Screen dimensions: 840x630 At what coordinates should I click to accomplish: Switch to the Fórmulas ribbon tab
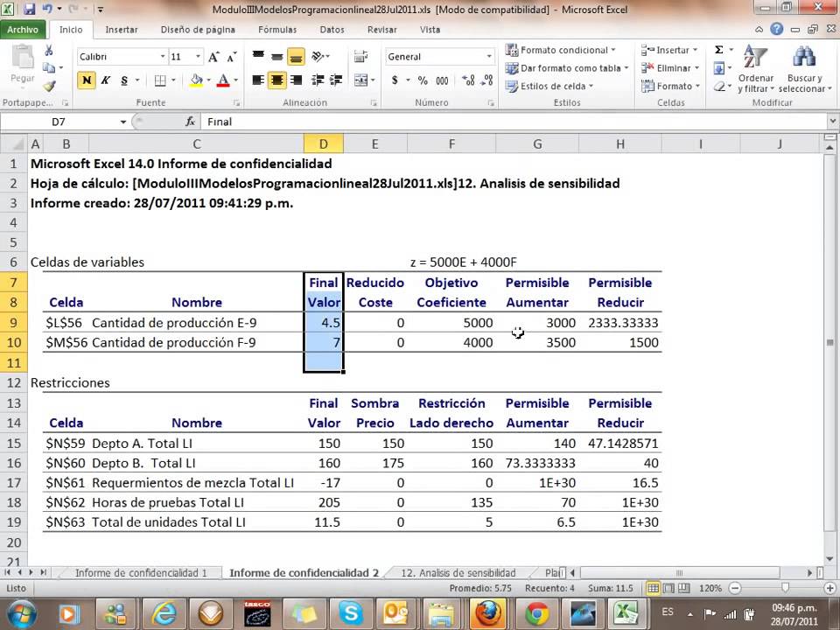277,30
